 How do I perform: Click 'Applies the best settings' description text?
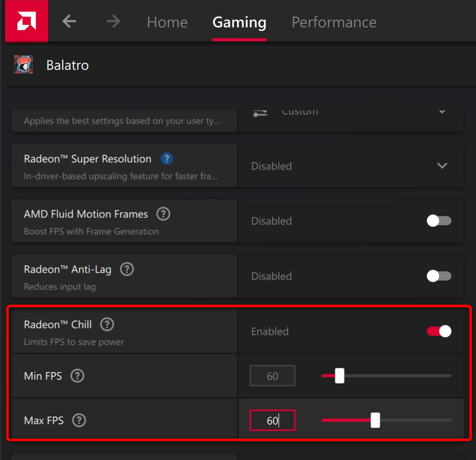click(122, 121)
